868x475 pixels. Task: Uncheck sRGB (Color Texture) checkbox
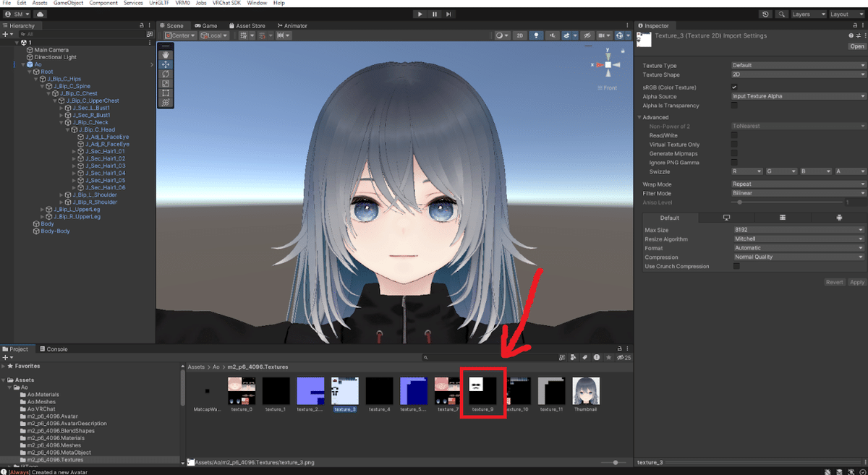(x=734, y=87)
